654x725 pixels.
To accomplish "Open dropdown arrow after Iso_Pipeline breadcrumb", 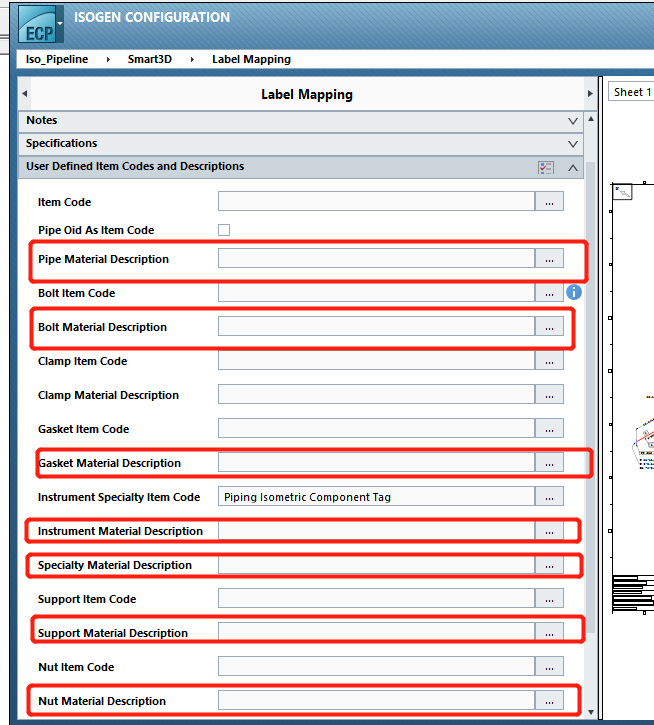I will click(108, 60).
